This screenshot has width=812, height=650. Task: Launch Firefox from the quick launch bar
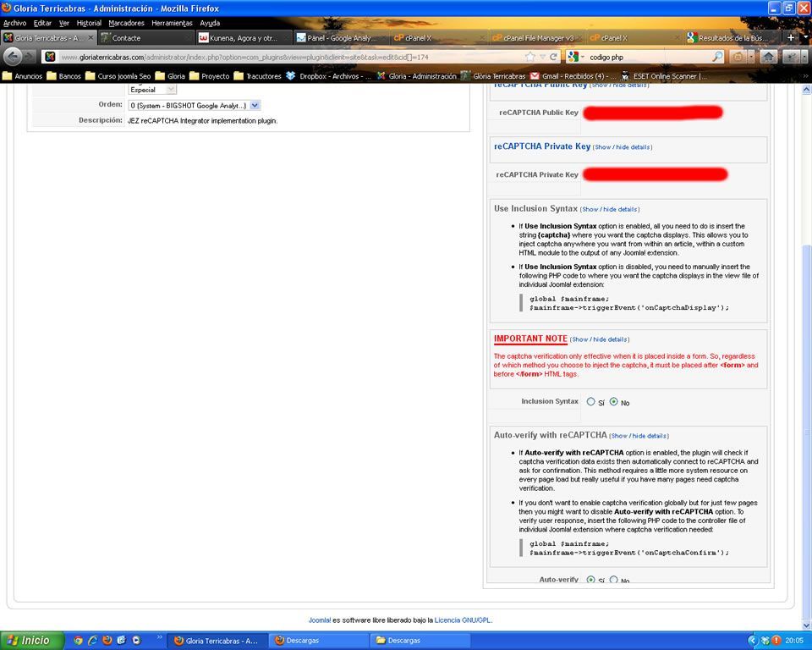click(x=107, y=641)
